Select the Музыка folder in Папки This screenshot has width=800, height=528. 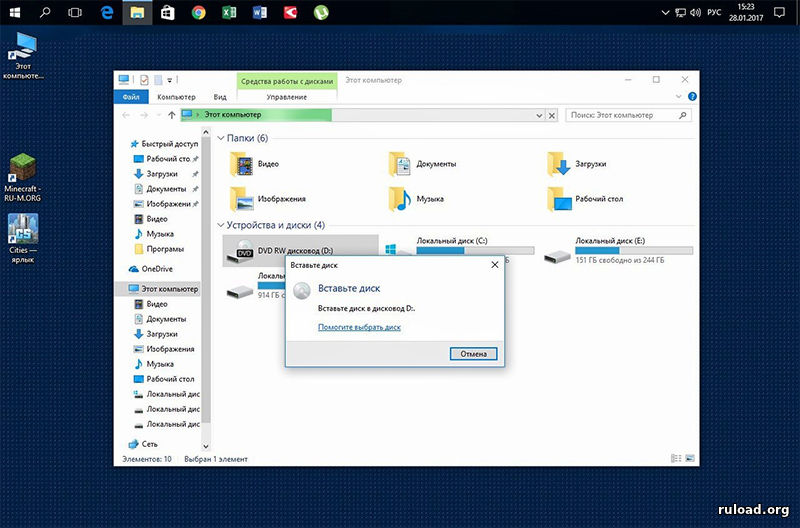(x=416, y=199)
